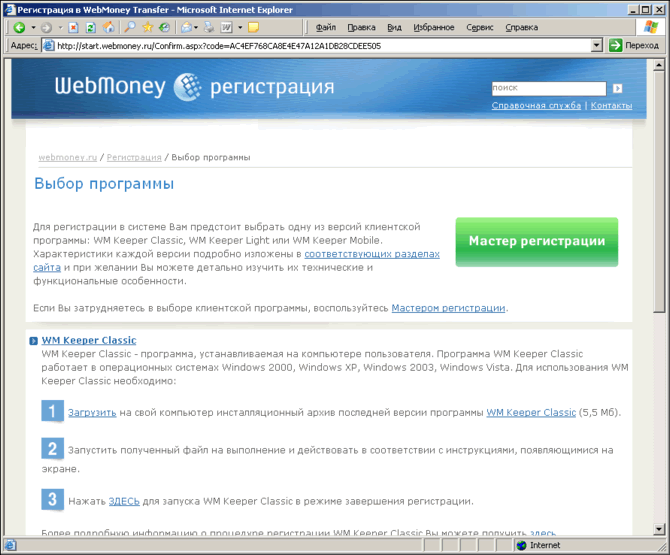The image size is (670, 555).
Task: Click the webmoney.ru breadcrumb link
Action: pos(68,157)
